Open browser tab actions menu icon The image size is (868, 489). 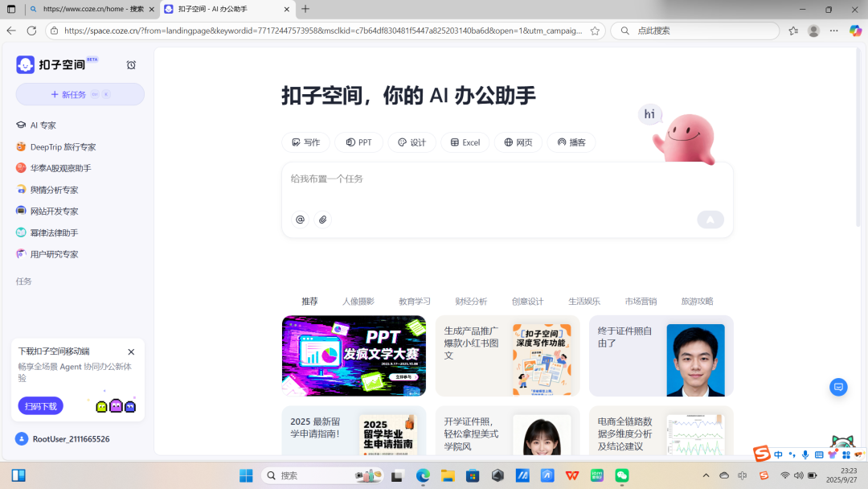click(x=11, y=9)
